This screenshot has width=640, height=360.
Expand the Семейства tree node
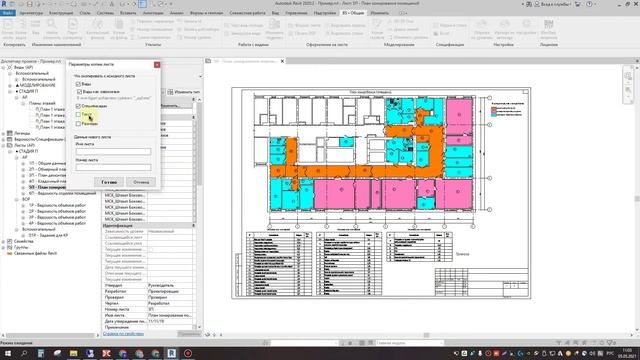(x=3, y=242)
